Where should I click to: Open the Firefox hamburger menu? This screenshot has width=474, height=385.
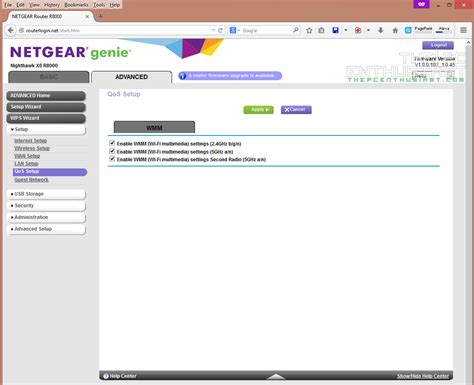(463, 30)
